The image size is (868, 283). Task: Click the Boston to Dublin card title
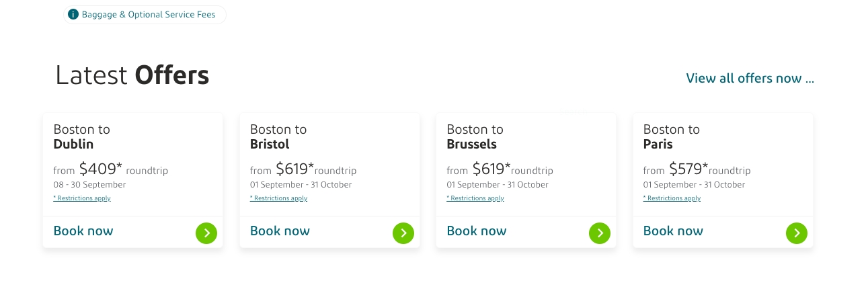[x=81, y=136]
